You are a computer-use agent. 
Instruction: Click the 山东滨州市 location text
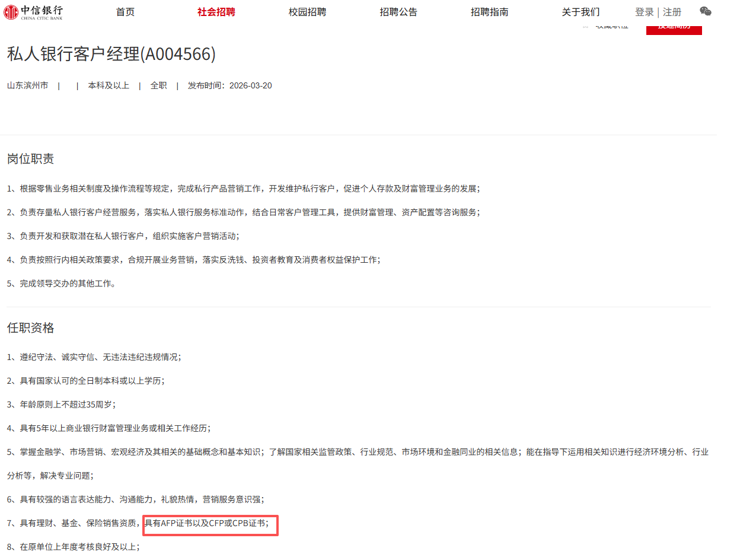(27, 85)
